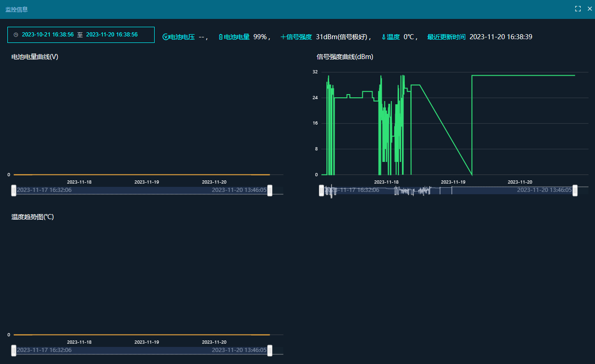Click the battery chart zoom range bar
The height and width of the screenshot is (364, 595).
tap(142, 191)
